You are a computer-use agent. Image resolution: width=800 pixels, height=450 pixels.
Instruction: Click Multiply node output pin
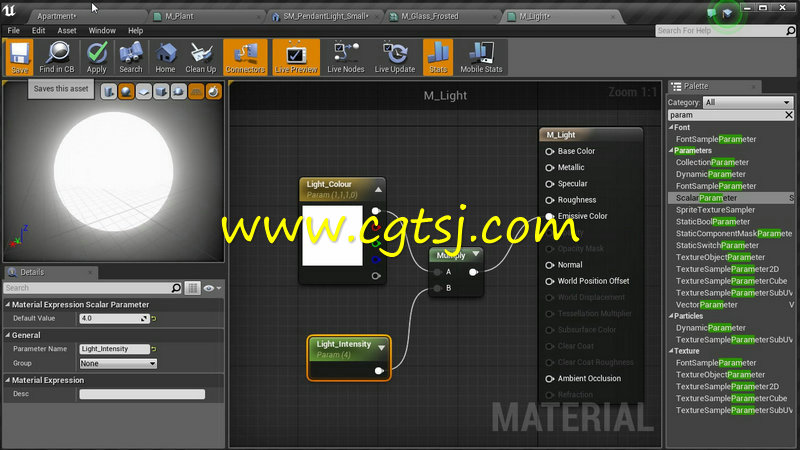473,272
